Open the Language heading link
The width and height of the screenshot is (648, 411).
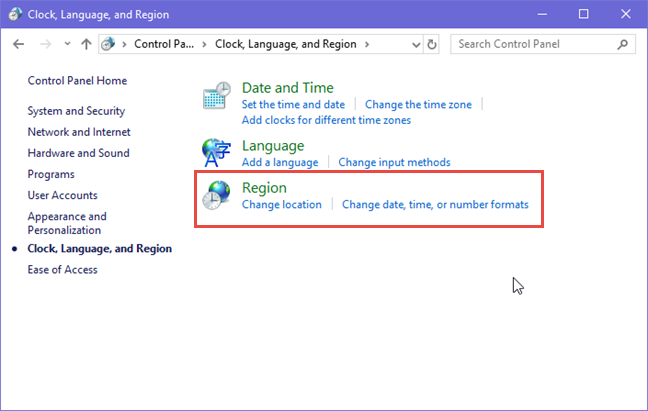pos(273,146)
